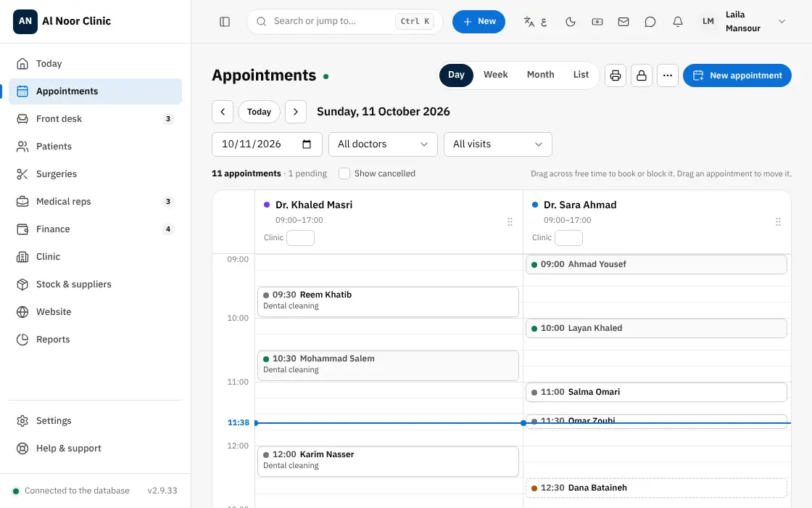The image size is (812, 508).
Task: Open notifications bell
Action: coord(677,22)
